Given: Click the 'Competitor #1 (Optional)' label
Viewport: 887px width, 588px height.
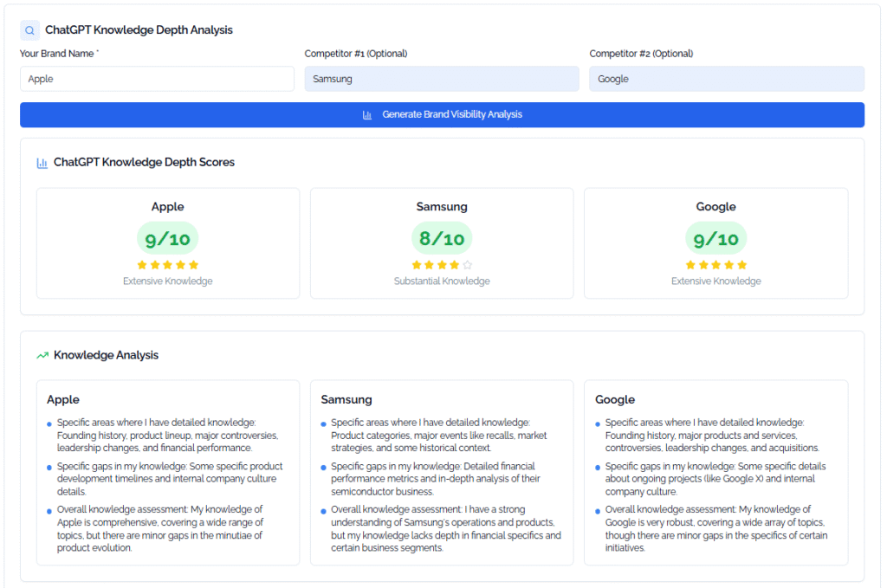Looking at the screenshot, I should coord(356,54).
